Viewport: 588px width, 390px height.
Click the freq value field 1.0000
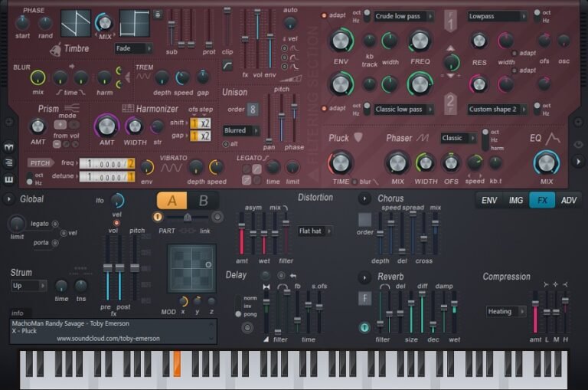(x=107, y=164)
